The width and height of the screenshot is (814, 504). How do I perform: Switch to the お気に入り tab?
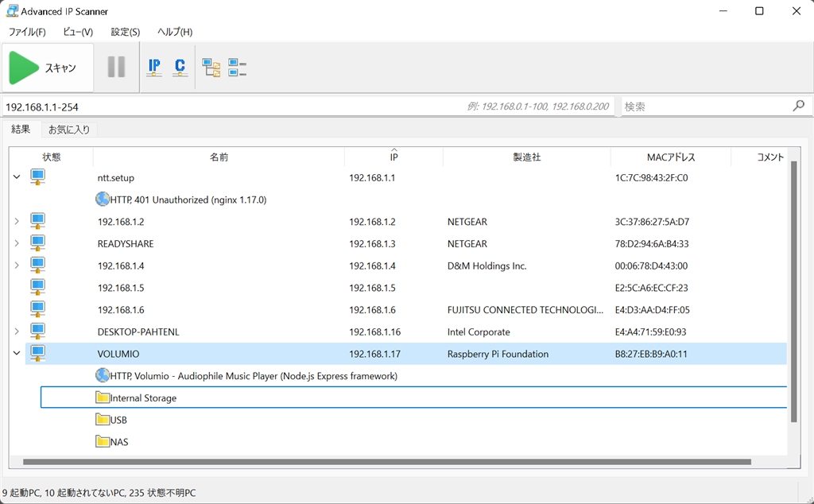click(x=69, y=130)
